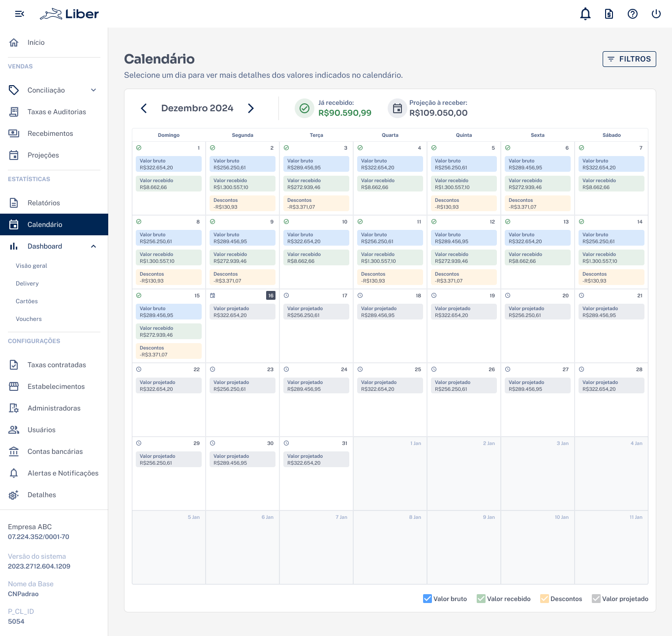Screen dimensions: 672x636
Task: Uncheck the Valor bruto checkbox
Action: pos(428,599)
